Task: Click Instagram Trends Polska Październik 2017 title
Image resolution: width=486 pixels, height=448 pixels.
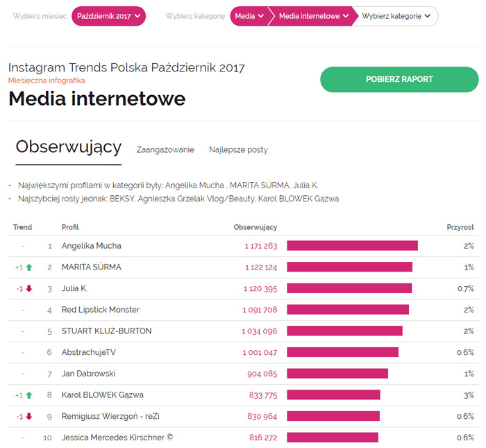Action: [126, 67]
